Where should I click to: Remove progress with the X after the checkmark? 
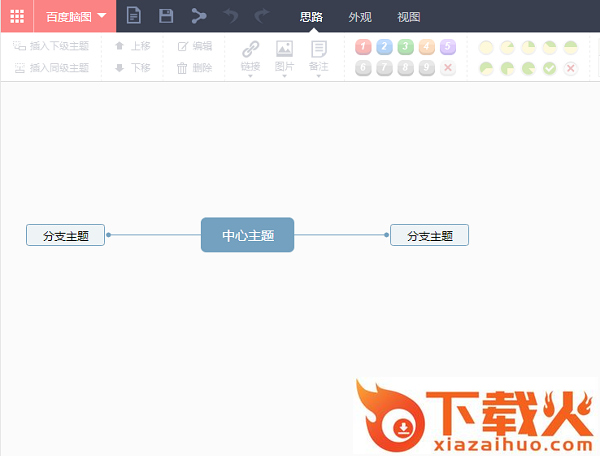[x=571, y=68]
